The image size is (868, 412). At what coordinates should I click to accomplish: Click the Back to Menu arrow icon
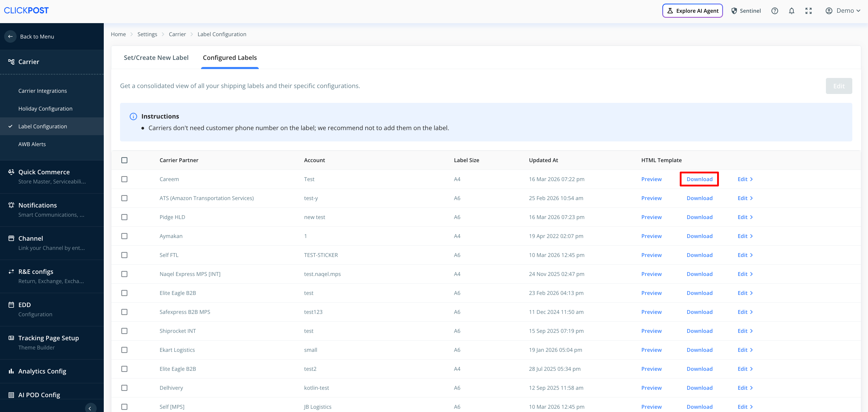pos(10,36)
